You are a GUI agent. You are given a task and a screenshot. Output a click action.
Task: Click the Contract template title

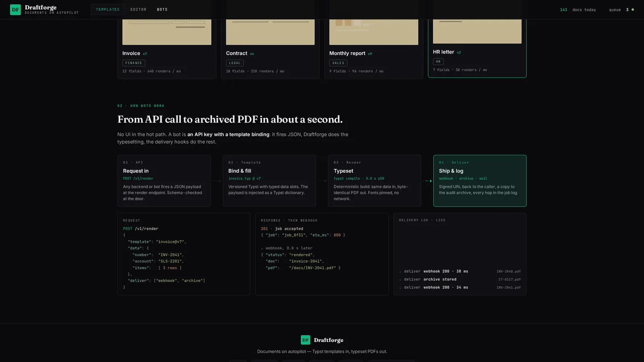point(237,53)
